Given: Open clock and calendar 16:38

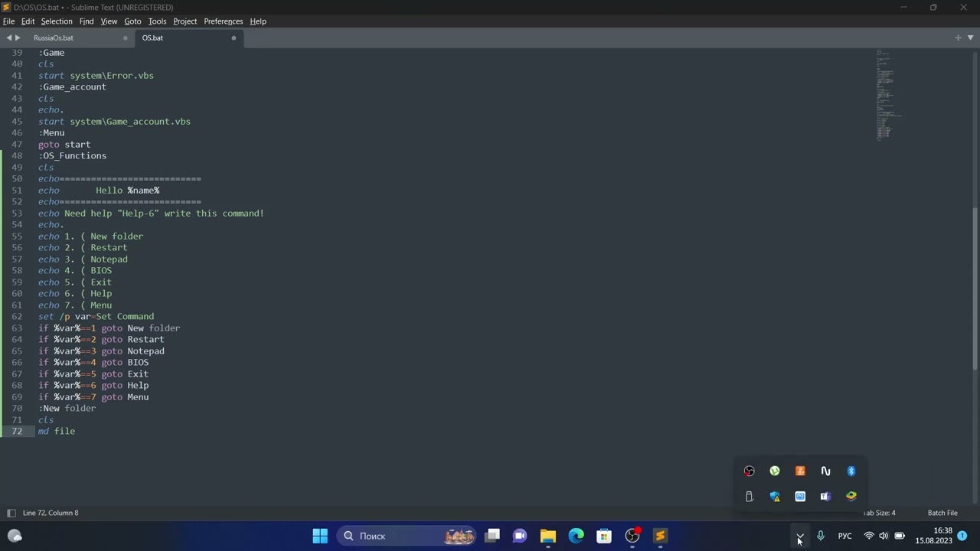Looking at the screenshot, I should tap(933, 536).
